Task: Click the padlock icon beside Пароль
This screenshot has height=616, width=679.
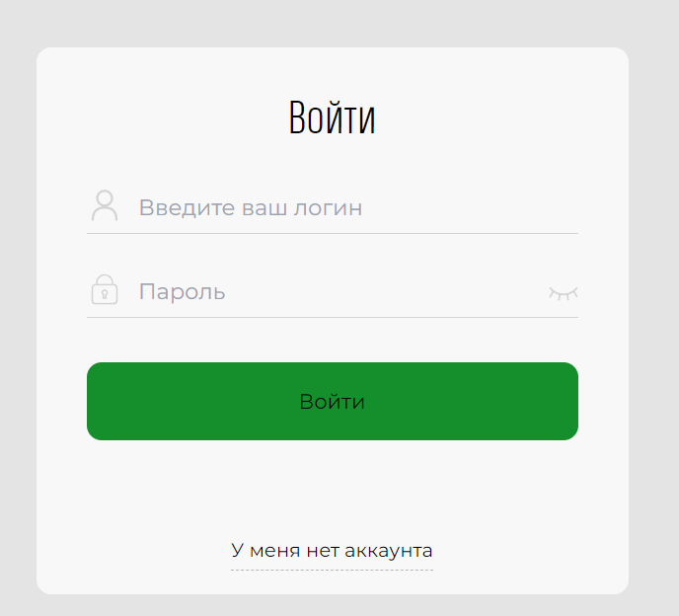Action: (105, 289)
